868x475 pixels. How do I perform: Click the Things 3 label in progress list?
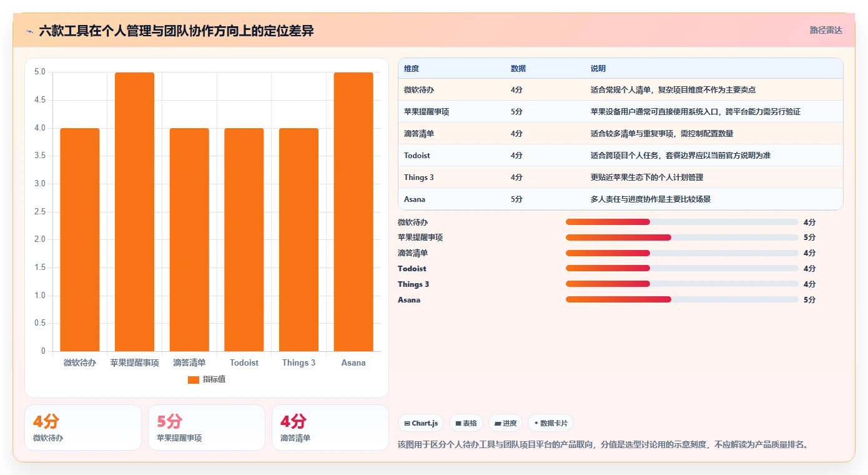(413, 284)
